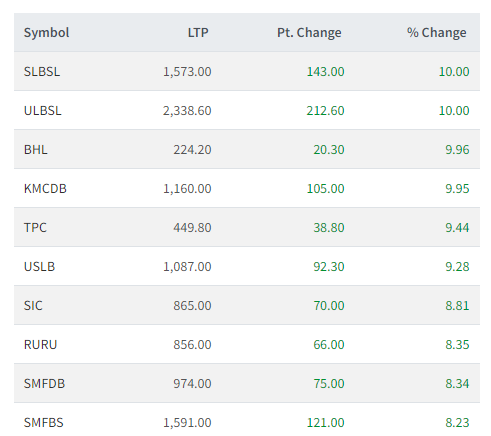Open the SMFBS stock symbol

[43, 423]
